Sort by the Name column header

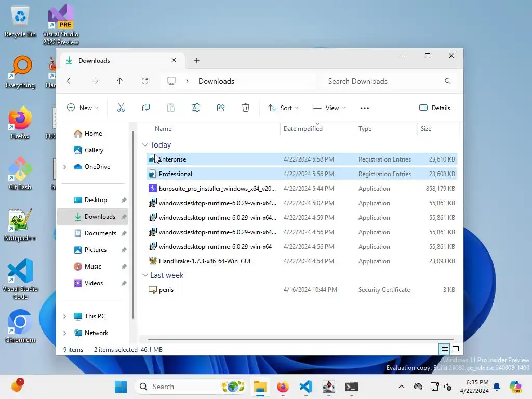click(x=163, y=129)
